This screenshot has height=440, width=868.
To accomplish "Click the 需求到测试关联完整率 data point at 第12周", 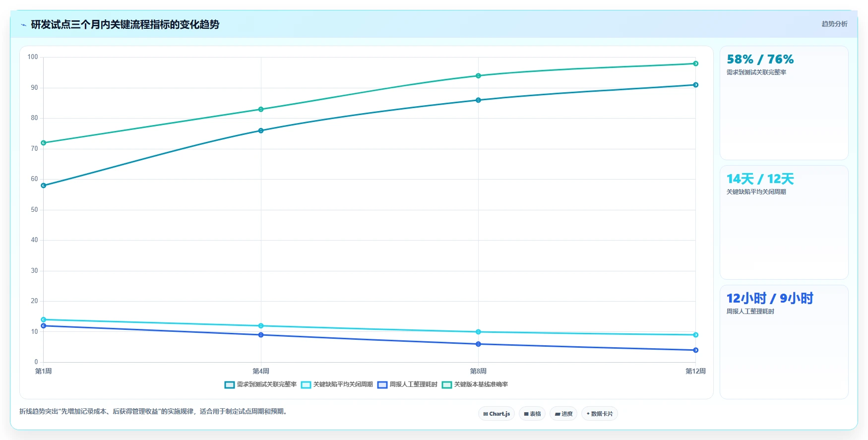I will tap(695, 85).
